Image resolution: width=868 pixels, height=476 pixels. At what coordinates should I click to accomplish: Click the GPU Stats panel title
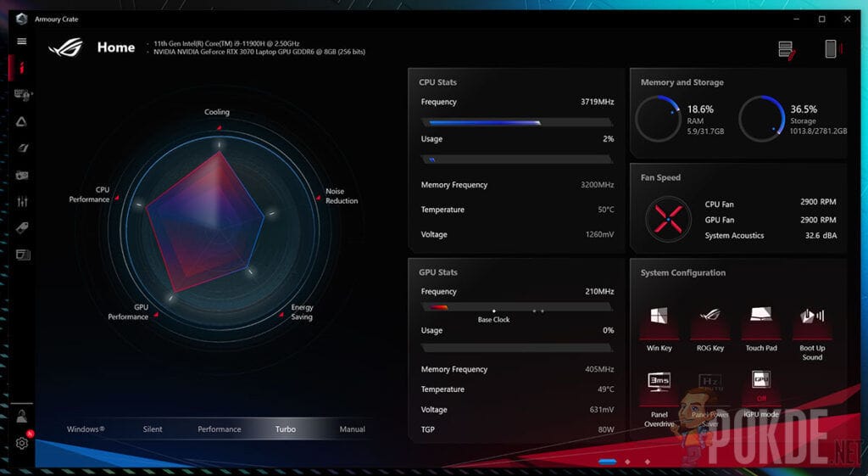[438, 272]
